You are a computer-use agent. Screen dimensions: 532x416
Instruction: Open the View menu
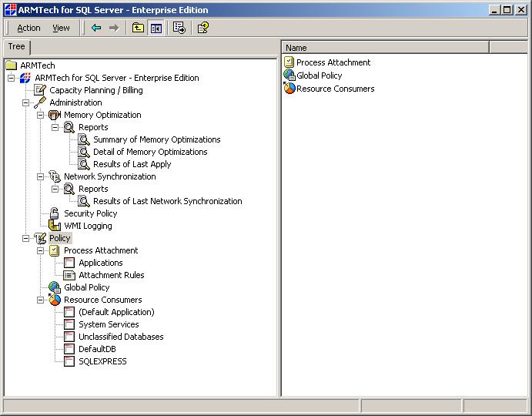point(61,28)
